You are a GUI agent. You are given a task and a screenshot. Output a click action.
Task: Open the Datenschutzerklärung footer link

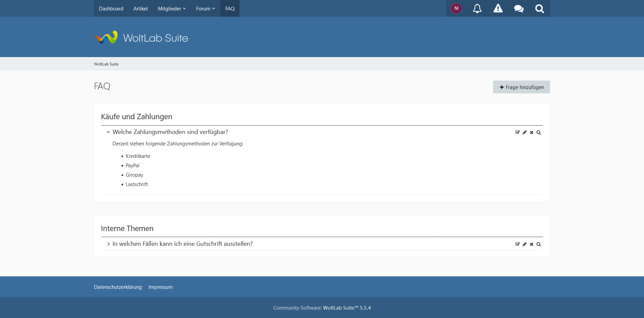[x=118, y=287]
